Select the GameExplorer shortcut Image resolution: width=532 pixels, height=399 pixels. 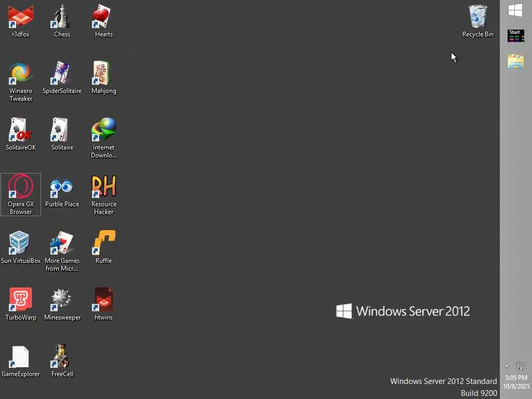pos(21,361)
